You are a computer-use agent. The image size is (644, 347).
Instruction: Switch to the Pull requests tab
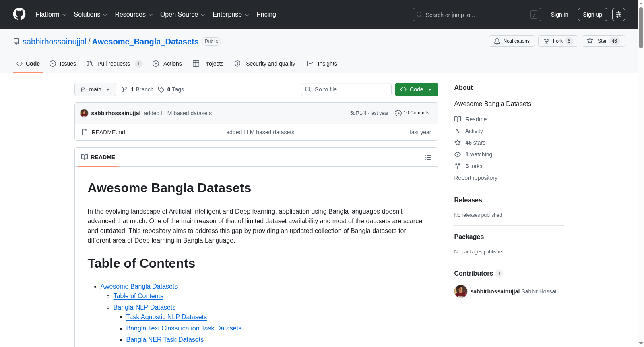coord(115,64)
